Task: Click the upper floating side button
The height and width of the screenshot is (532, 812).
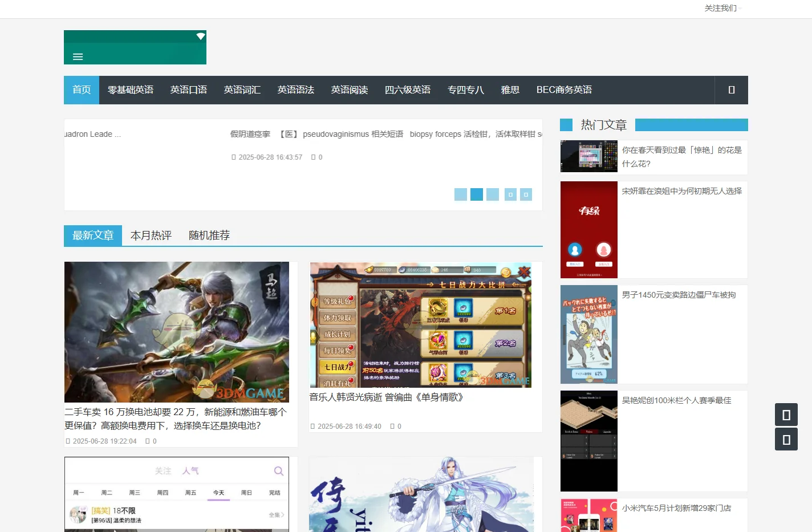Action: pyautogui.click(x=786, y=415)
